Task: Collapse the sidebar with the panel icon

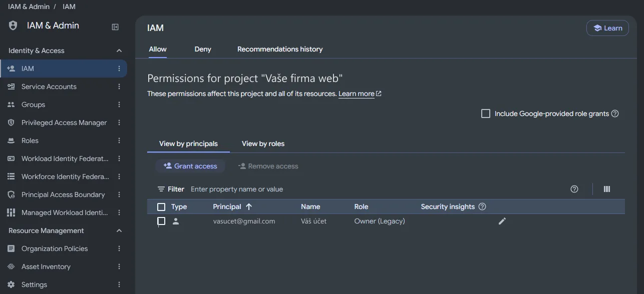Action: (x=115, y=27)
